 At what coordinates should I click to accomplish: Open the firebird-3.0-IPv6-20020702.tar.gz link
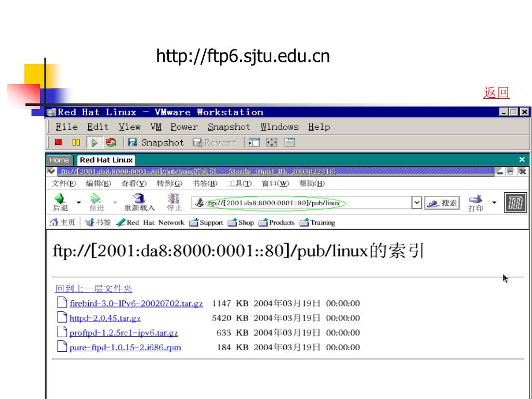click(x=136, y=303)
